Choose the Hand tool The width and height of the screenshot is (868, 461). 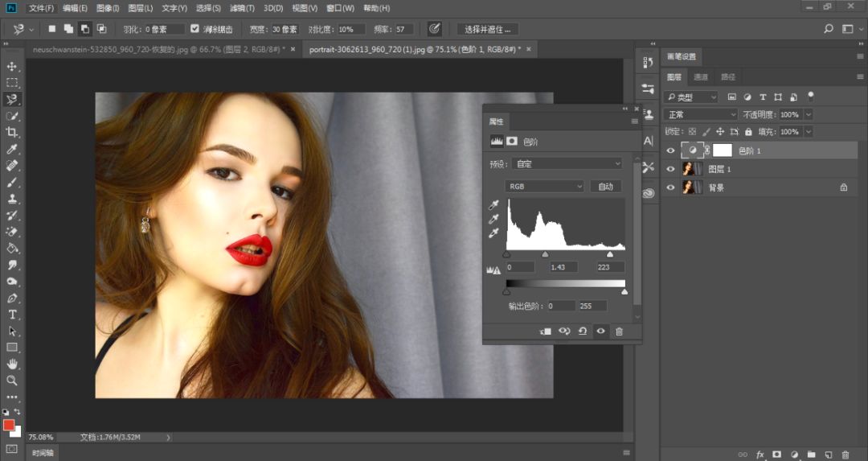12,364
